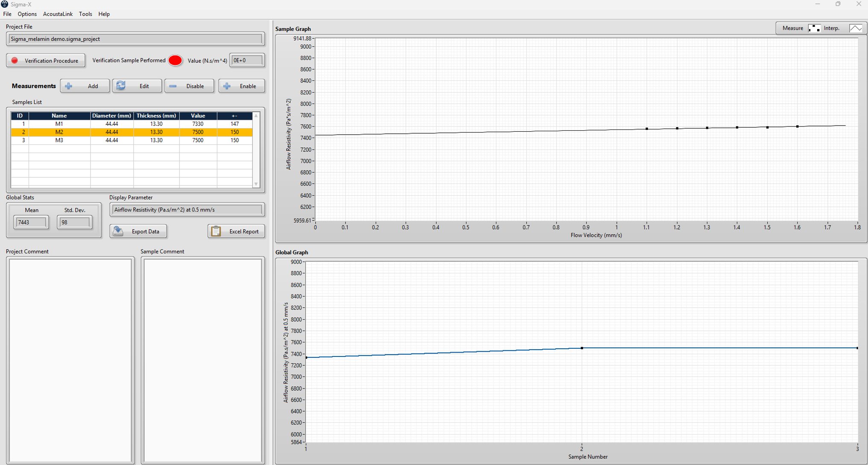Select sample M3 in Samples List
The height and width of the screenshot is (465, 868).
132,140
